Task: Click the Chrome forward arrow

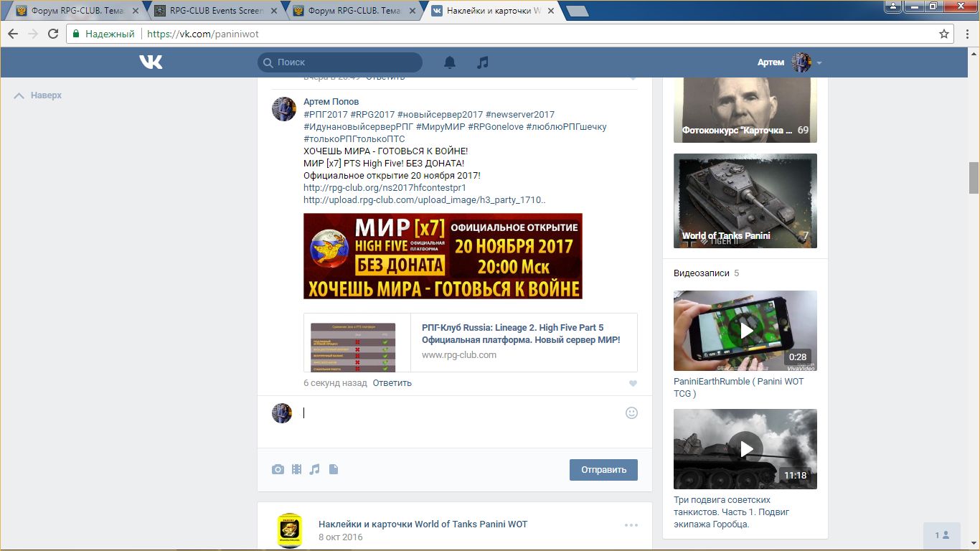Action: pyautogui.click(x=33, y=34)
